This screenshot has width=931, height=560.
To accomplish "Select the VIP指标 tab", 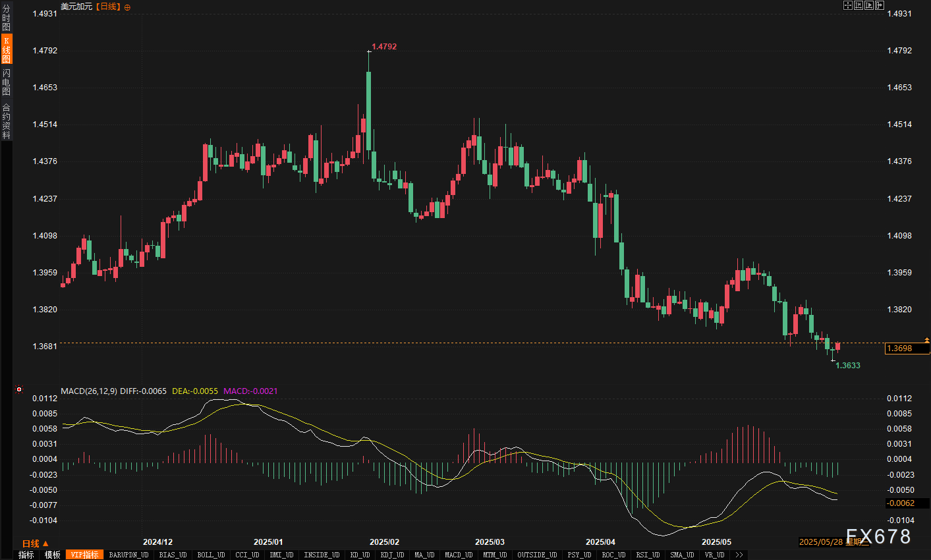I will click(x=84, y=555).
